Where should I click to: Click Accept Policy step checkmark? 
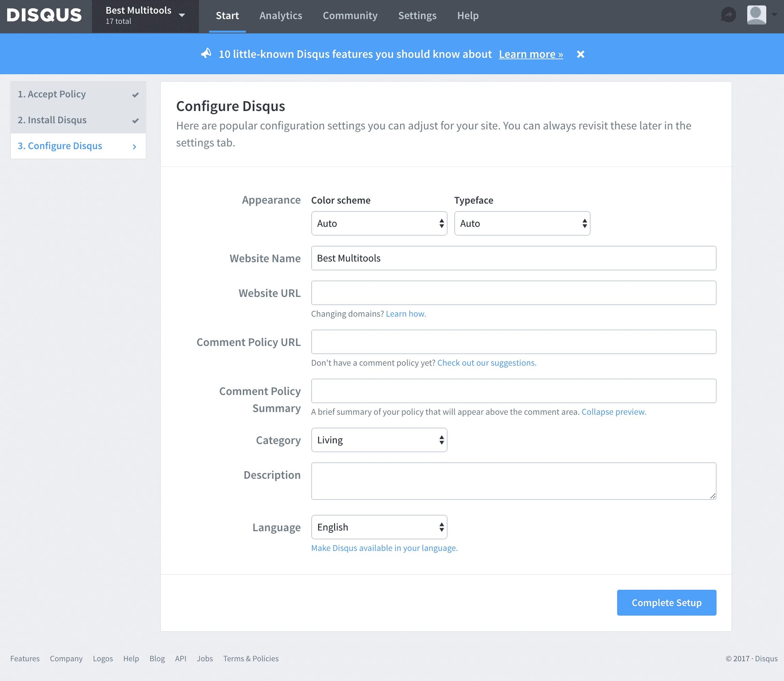pyautogui.click(x=135, y=95)
